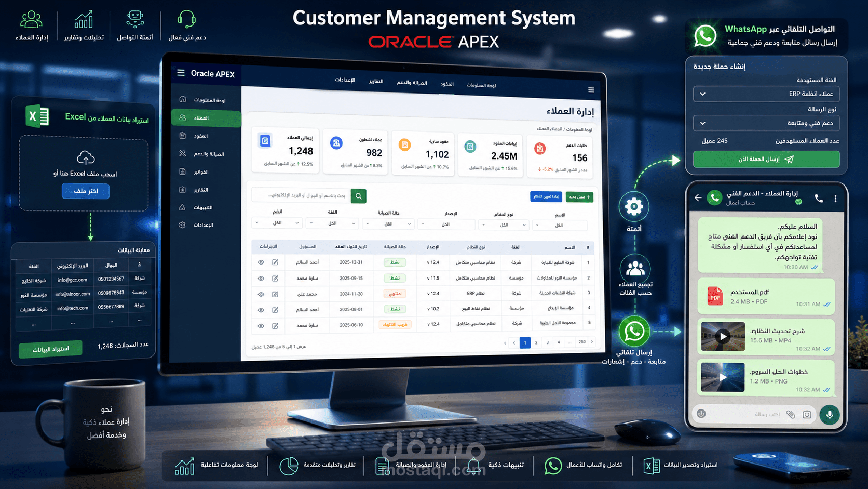Switch to top tab الإعدادات
Image resolution: width=868 pixels, height=489 pixels.
point(345,80)
